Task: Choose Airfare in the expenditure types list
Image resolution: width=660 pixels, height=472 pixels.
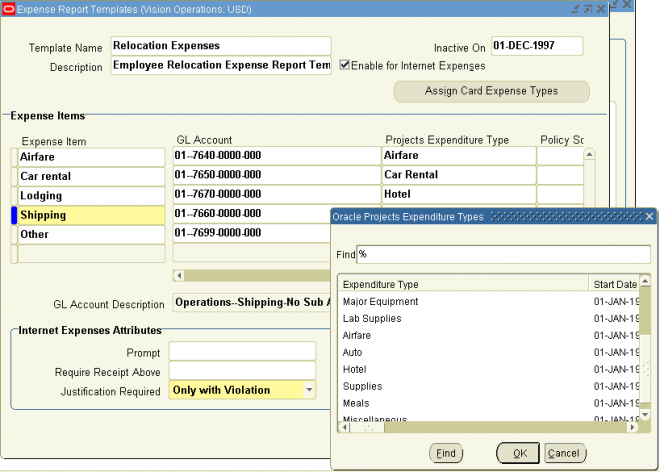Action: tap(490, 335)
